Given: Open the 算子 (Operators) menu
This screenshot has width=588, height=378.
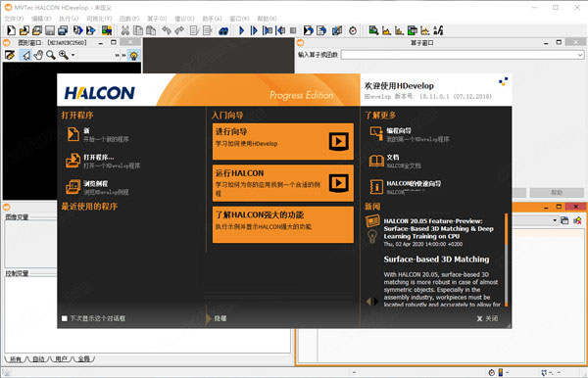Looking at the screenshot, I should [157, 19].
